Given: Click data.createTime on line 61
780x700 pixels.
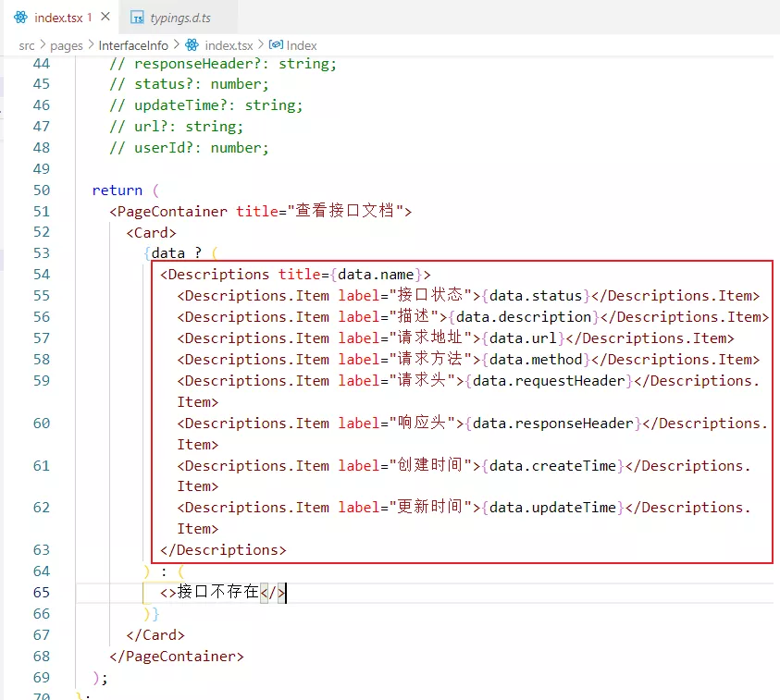Looking at the screenshot, I should pyautogui.click(x=552, y=466).
